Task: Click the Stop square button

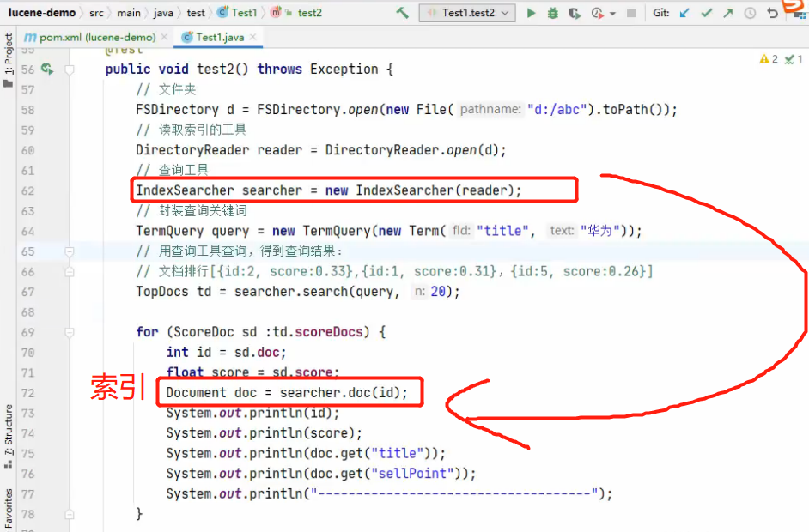Action: [x=631, y=13]
